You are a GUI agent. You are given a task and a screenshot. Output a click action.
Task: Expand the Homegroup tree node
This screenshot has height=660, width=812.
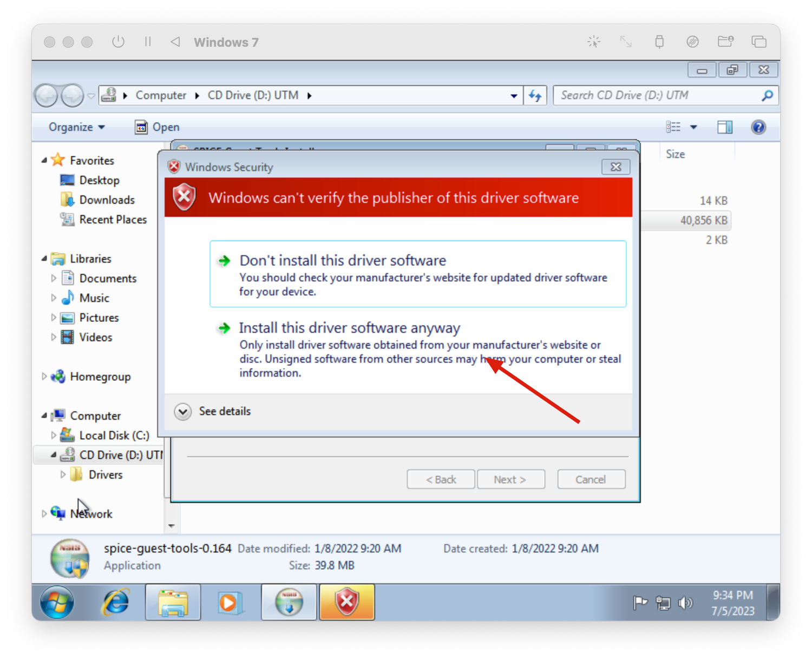point(44,377)
